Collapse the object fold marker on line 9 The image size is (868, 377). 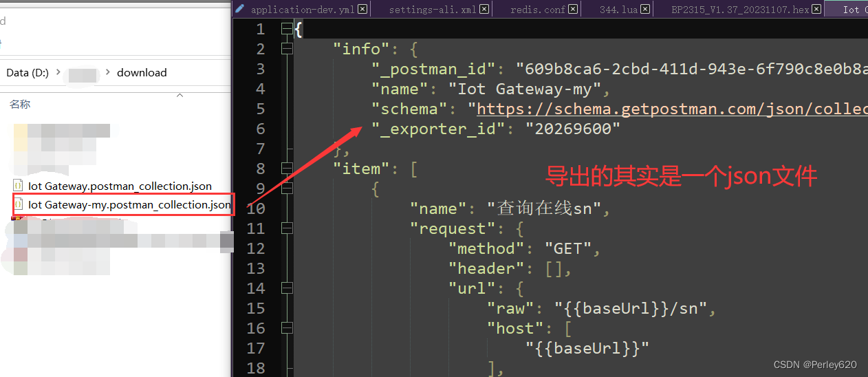[287, 188]
